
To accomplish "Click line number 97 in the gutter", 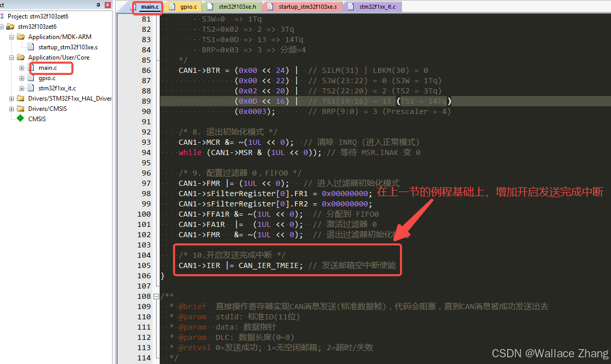I will 146,184.
